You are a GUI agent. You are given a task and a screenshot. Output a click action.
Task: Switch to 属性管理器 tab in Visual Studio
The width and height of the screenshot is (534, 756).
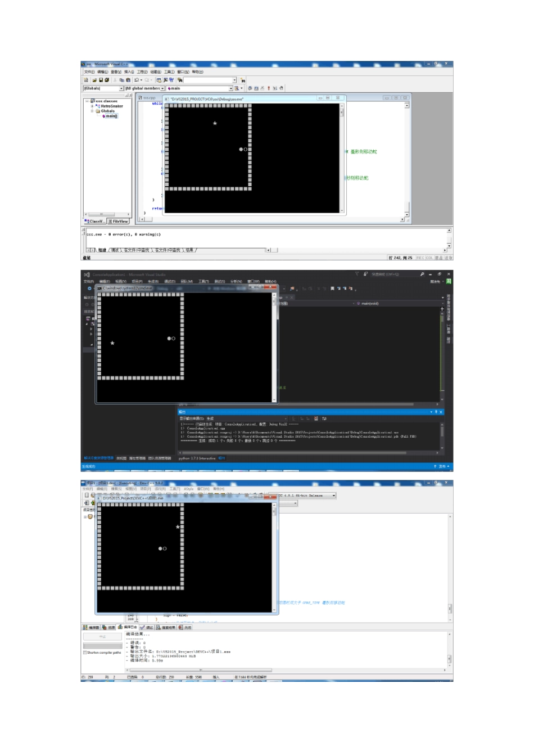point(137,458)
